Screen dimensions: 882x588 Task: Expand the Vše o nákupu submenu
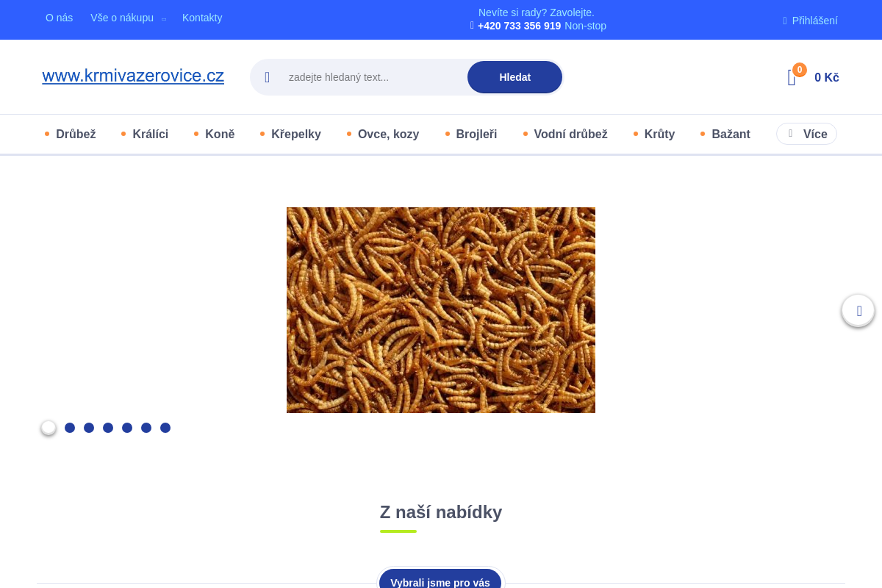(x=164, y=18)
